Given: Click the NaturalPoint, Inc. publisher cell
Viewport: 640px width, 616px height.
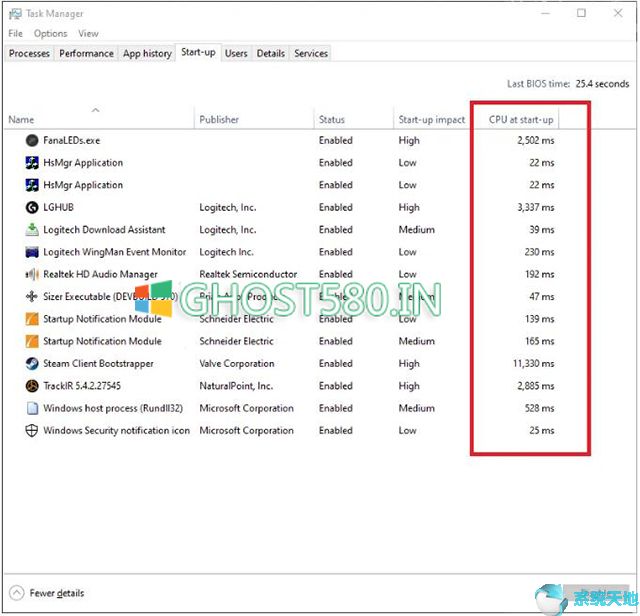Looking at the screenshot, I should tap(236, 386).
